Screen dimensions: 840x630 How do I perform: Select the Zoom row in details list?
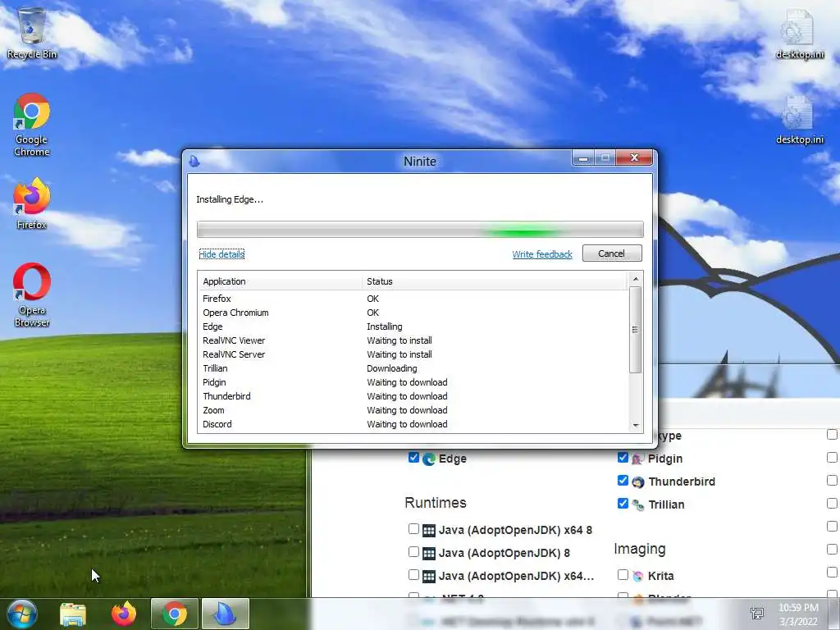point(413,410)
